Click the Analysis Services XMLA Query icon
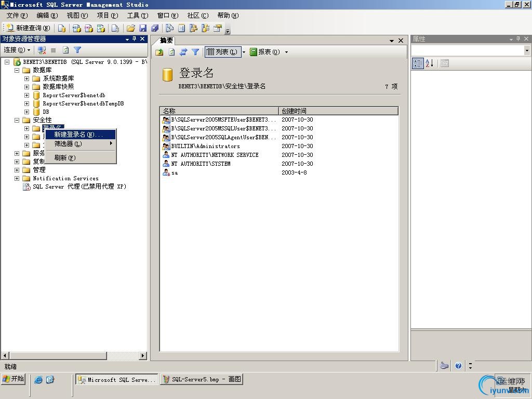The image size is (532, 399). point(101,28)
